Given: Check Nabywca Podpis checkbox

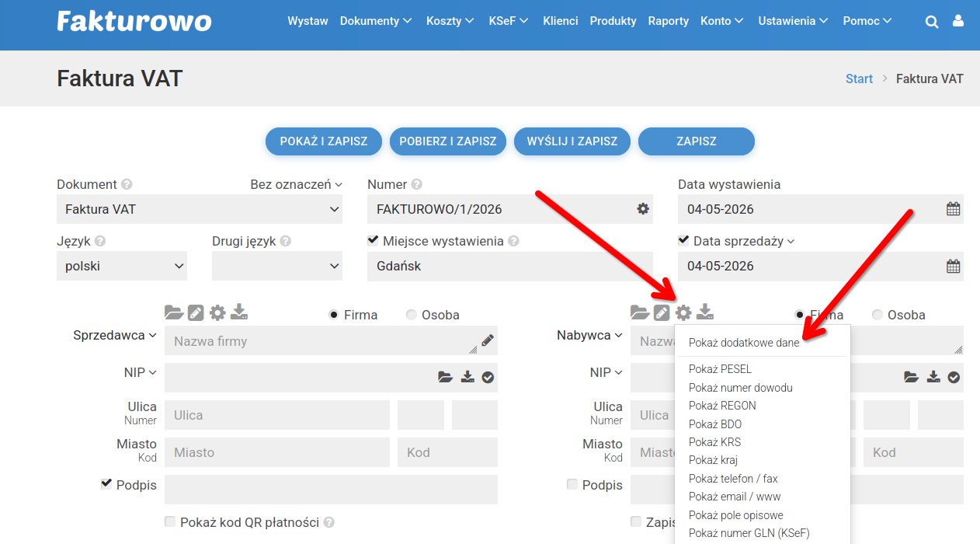Looking at the screenshot, I should [x=572, y=484].
